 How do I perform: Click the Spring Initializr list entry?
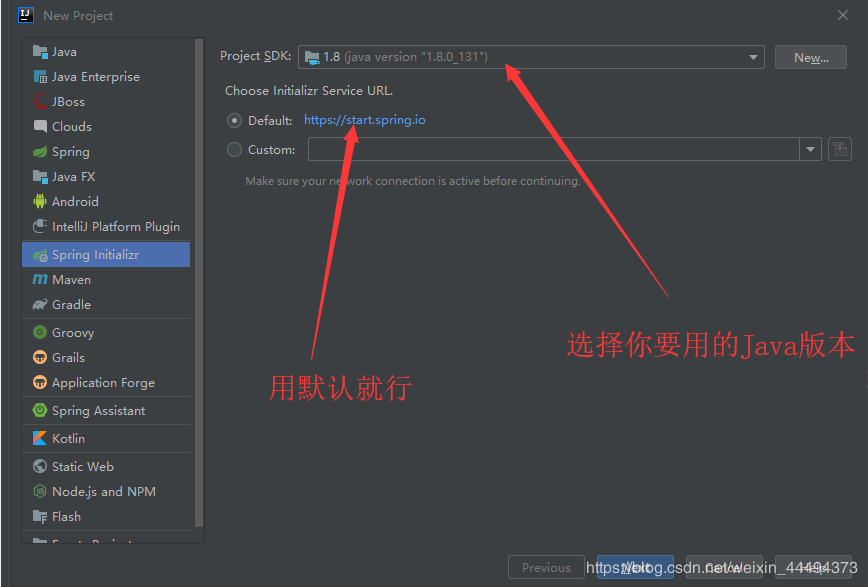point(106,255)
